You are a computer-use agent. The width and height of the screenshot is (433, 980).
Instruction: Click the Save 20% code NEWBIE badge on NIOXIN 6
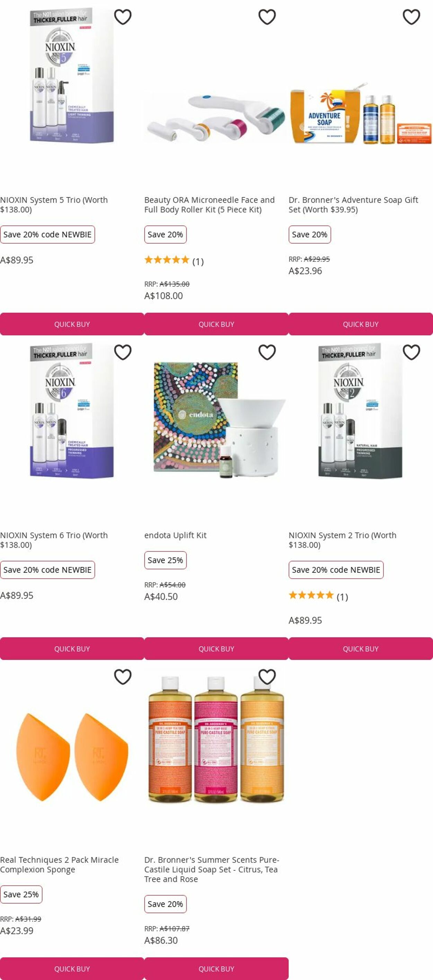[47, 570]
